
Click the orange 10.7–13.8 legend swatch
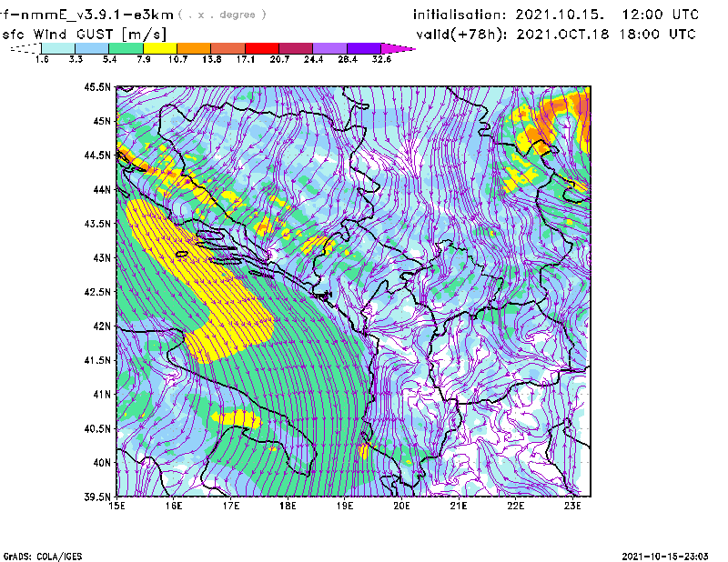coord(194,48)
